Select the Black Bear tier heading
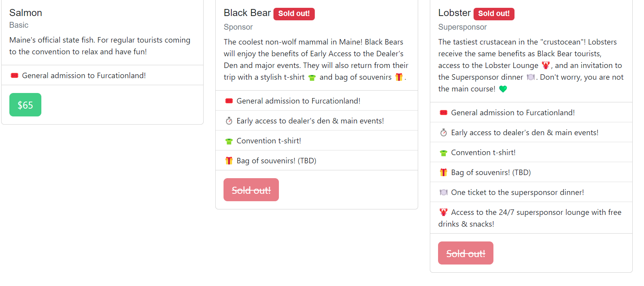 coord(247,13)
